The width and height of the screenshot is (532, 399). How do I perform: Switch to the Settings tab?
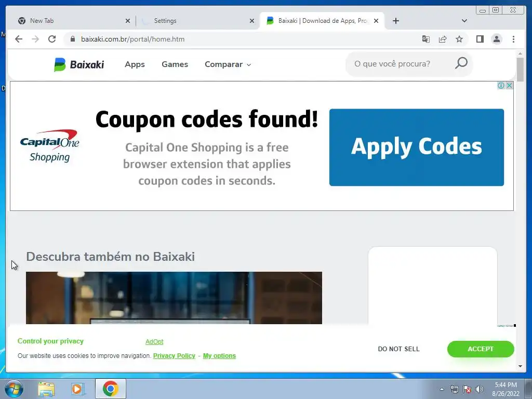(x=198, y=21)
